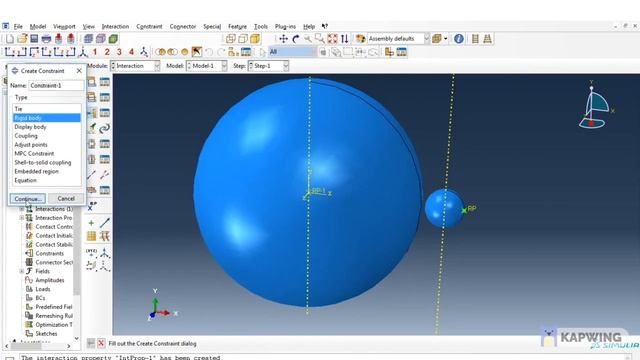Select Amplitudes in the model tree

coord(50,280)
